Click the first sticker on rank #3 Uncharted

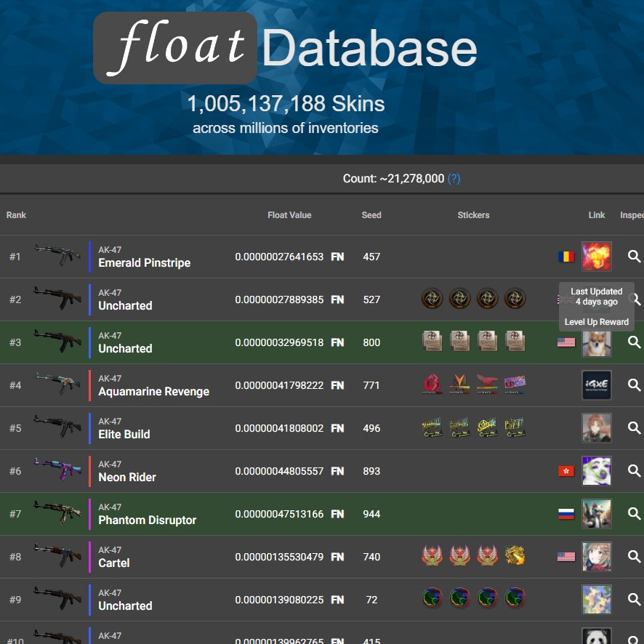pyautogui.click(x=432, y=342)
